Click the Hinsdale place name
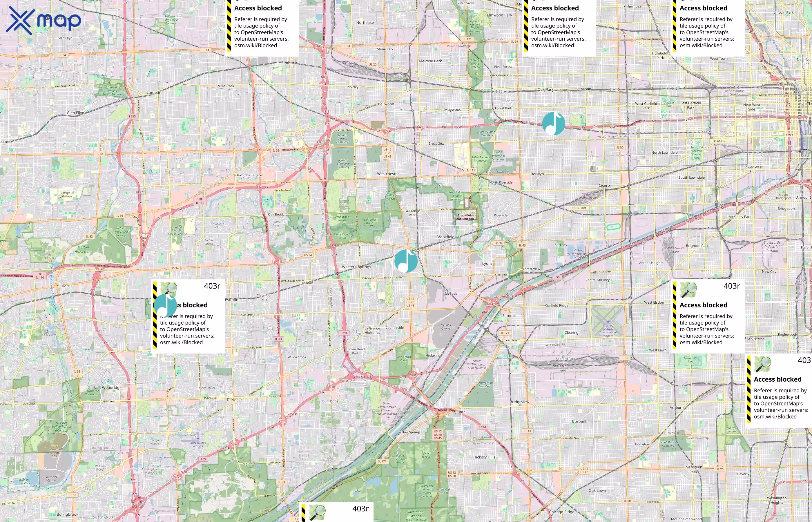This screenshot has height=522, width=812. 307,283
